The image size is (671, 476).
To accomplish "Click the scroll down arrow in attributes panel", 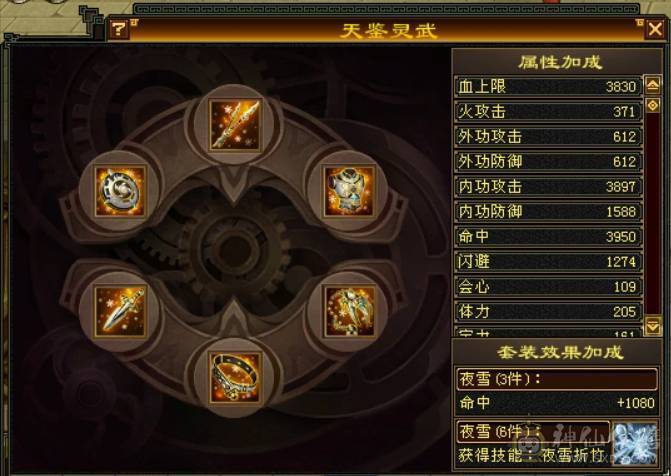I will pos(652,326).
